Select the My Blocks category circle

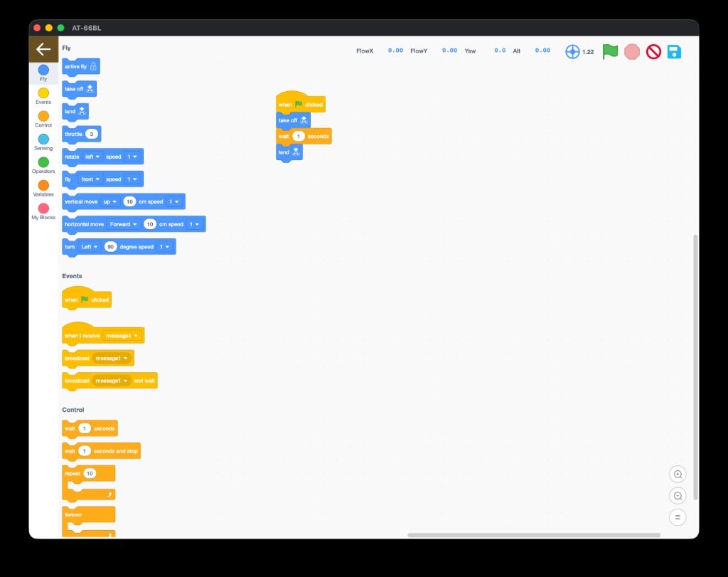(x=43, y=208)
